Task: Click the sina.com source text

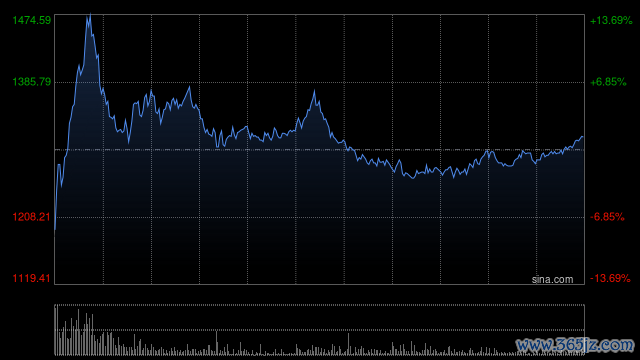Action: [552, 279]
